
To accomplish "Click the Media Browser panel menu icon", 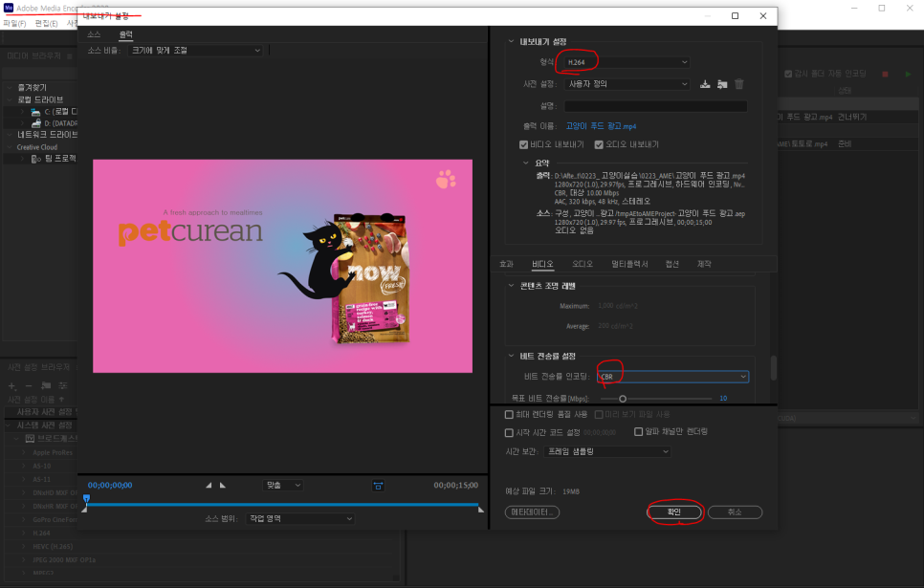I will [x=70, y=56].
